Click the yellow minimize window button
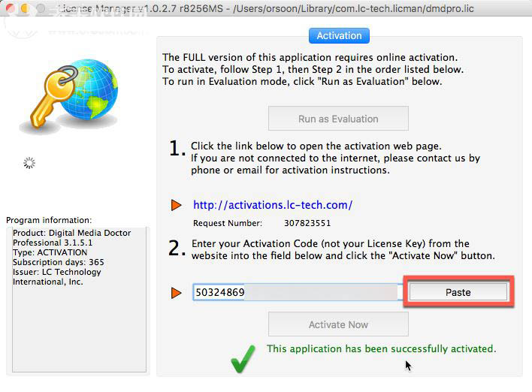The height and width of the screenshot is (392, 532). coord(26,8)
